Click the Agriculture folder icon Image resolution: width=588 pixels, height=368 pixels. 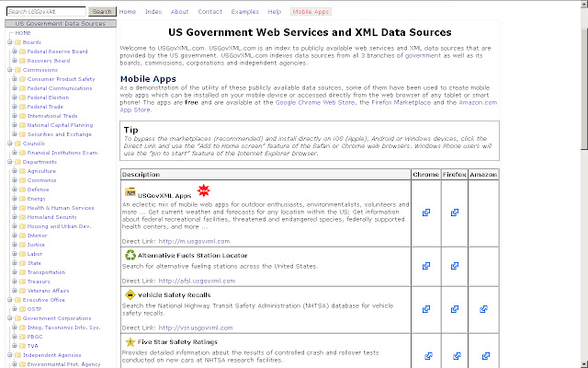point(22,171)
